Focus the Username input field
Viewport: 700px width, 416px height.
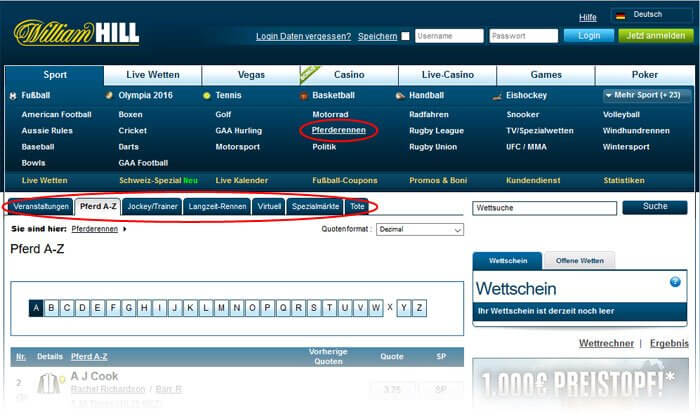coord(449,36)
